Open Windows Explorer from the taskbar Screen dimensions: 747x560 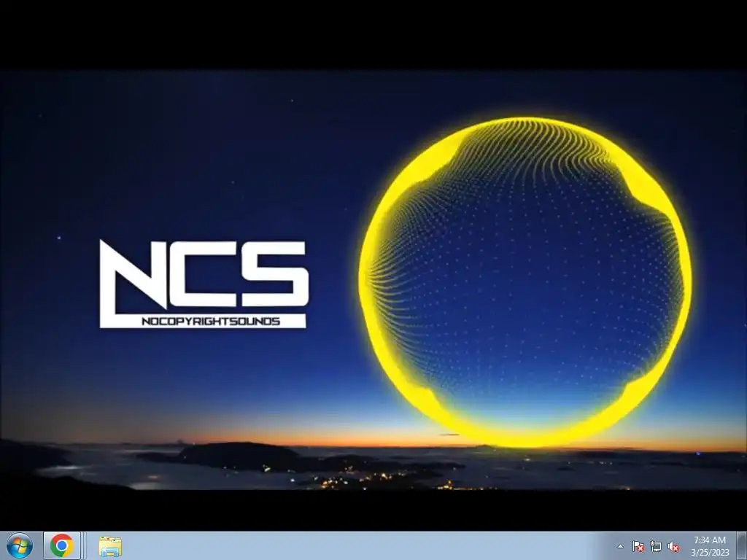coord(110,546)
